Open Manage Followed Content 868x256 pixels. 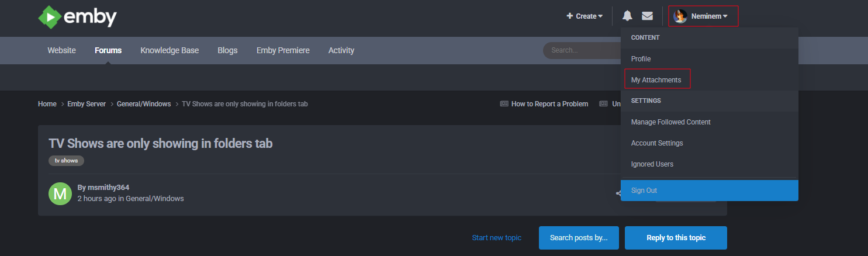[x=670, y=122]
